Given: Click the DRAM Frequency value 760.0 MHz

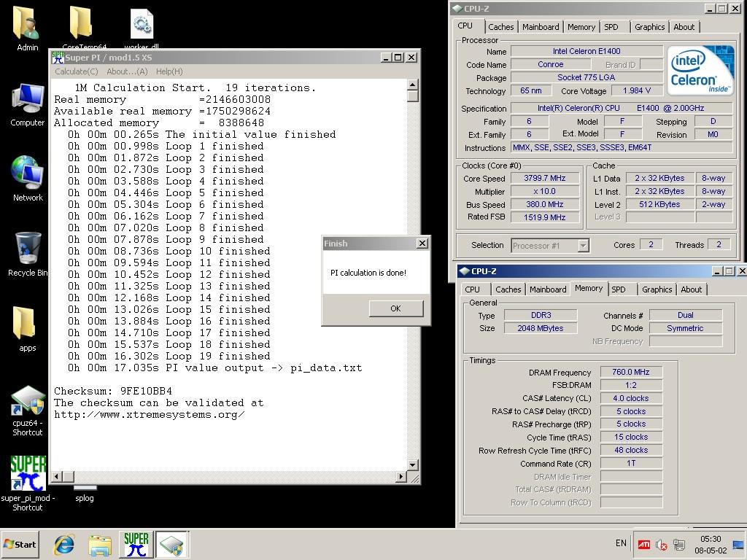Looking at the screenshot, I should coord(631,372).
